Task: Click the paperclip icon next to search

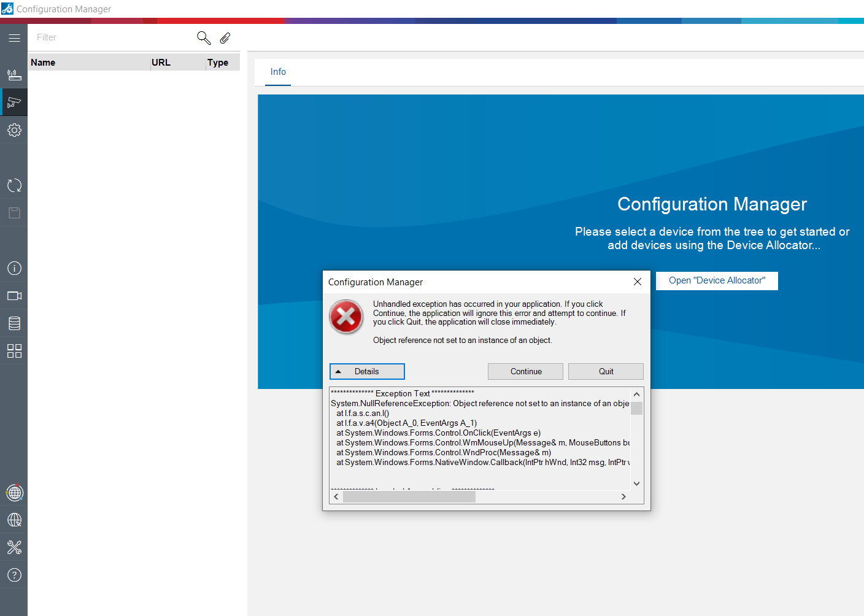Action: point(225,38)
